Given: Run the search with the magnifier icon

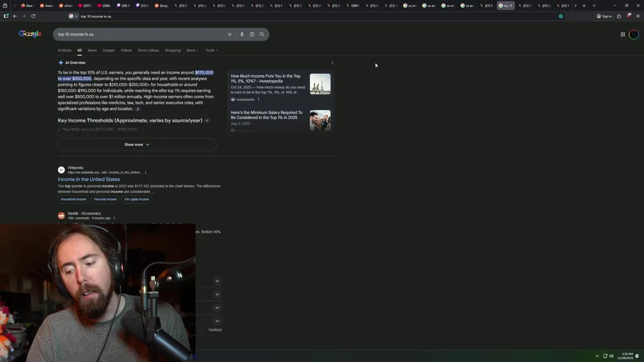Looking at the screenshot, I should 262,34.
